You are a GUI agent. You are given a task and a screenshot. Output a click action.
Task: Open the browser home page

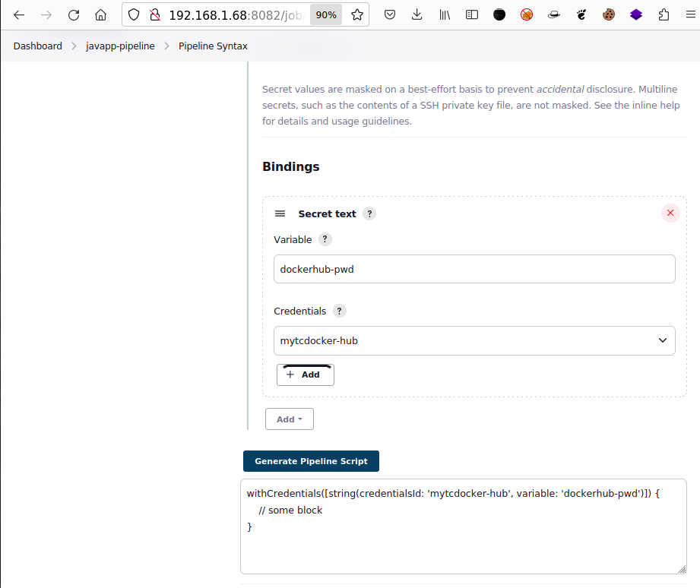click(x=101, y=15)
